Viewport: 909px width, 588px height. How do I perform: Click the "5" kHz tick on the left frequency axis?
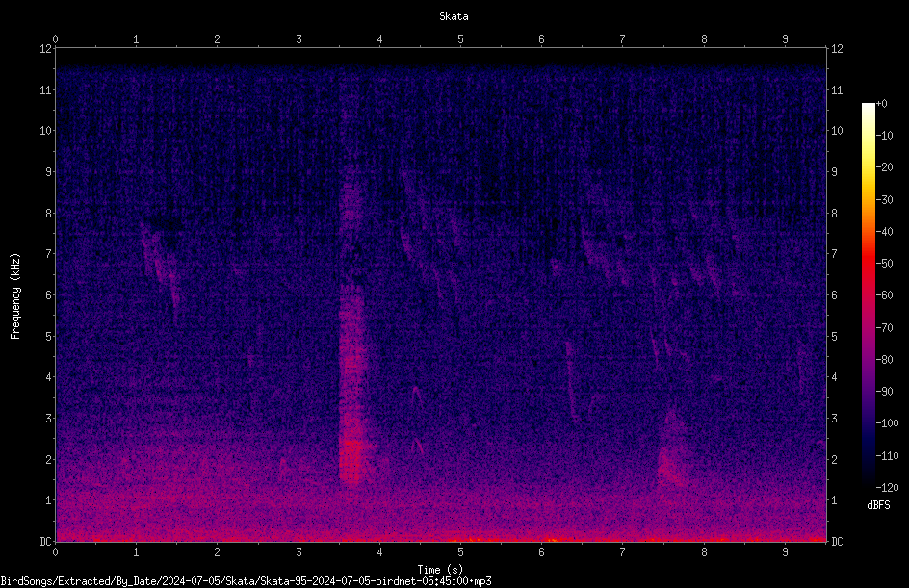point(48,337)
